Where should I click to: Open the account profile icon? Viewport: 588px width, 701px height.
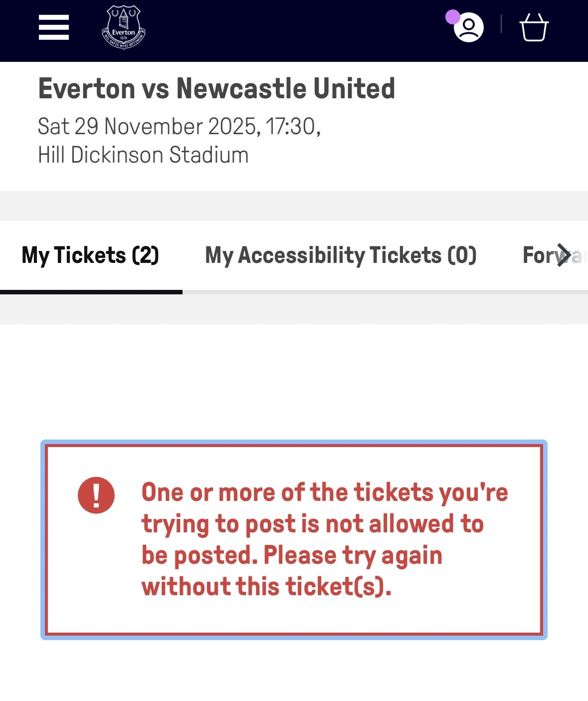pos(469,27)
